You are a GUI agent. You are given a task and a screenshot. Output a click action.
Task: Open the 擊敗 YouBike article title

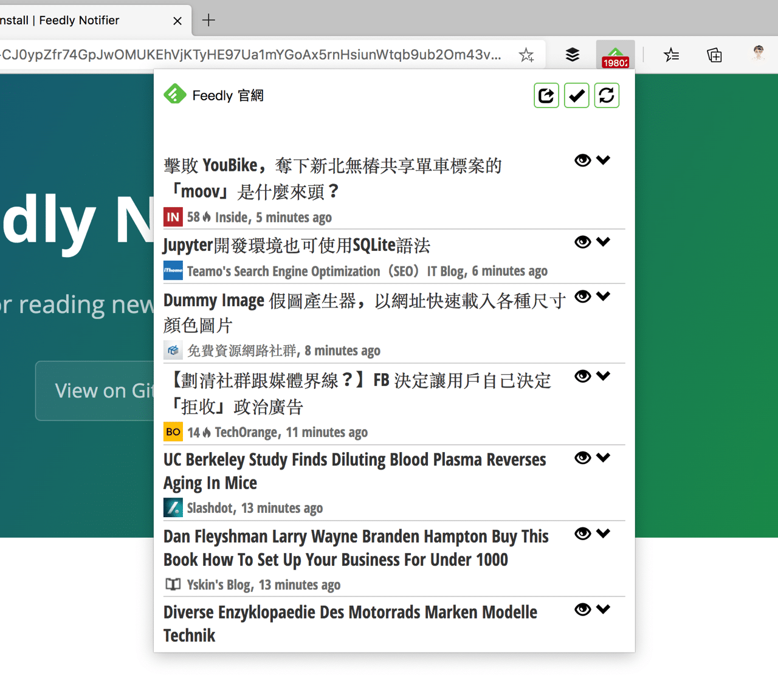(x=332, y=178)
